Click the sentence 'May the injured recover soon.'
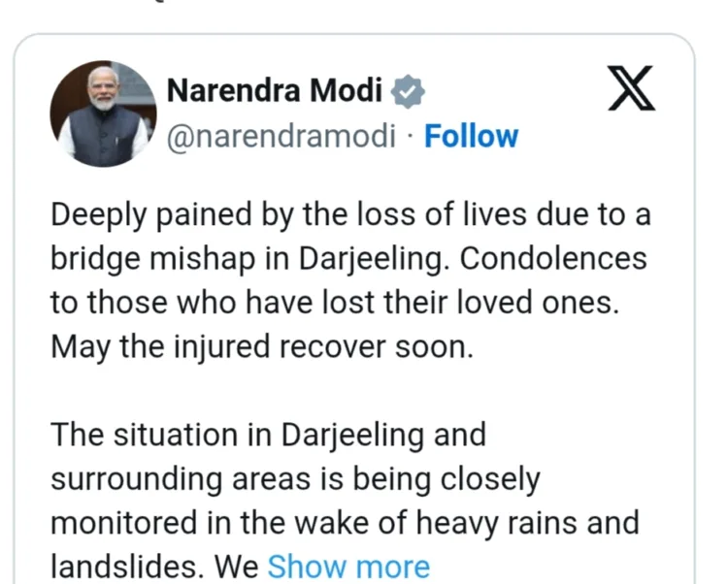 261,346
